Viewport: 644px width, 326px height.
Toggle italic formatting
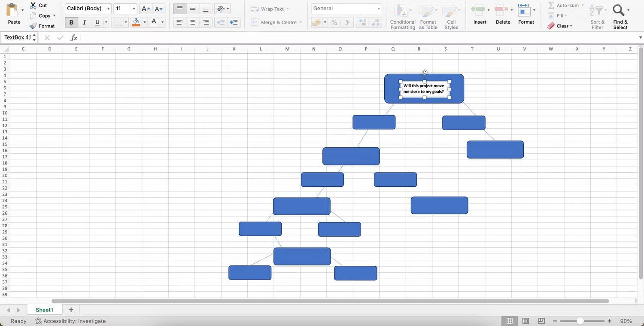(x=84, y=22)
